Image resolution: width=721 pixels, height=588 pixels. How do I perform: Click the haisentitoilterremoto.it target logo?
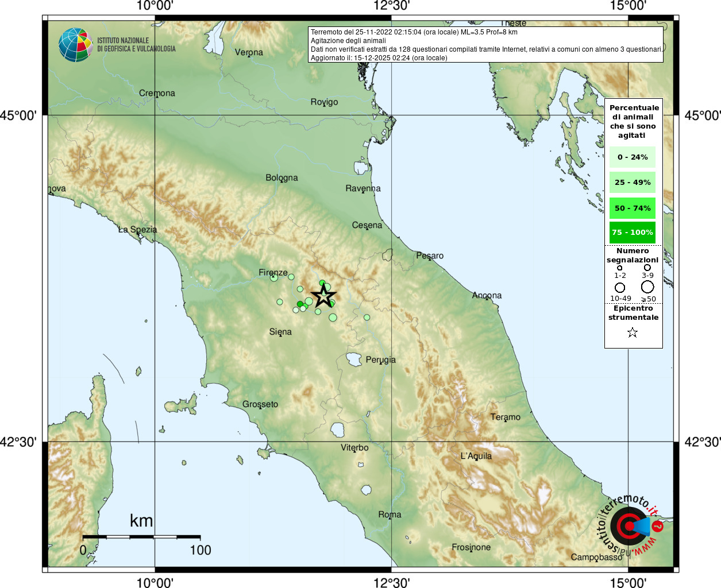pyautogui.click(x=630, y=525)
